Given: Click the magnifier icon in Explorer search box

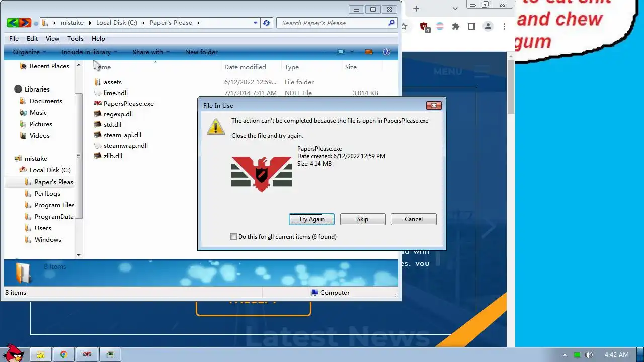Looking at the screenshot, I should click(x=391, y=23).
